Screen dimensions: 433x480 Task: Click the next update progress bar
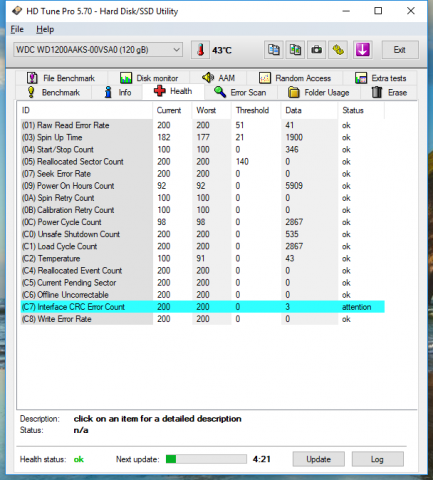pyautogui.click(x=206, y=459)
